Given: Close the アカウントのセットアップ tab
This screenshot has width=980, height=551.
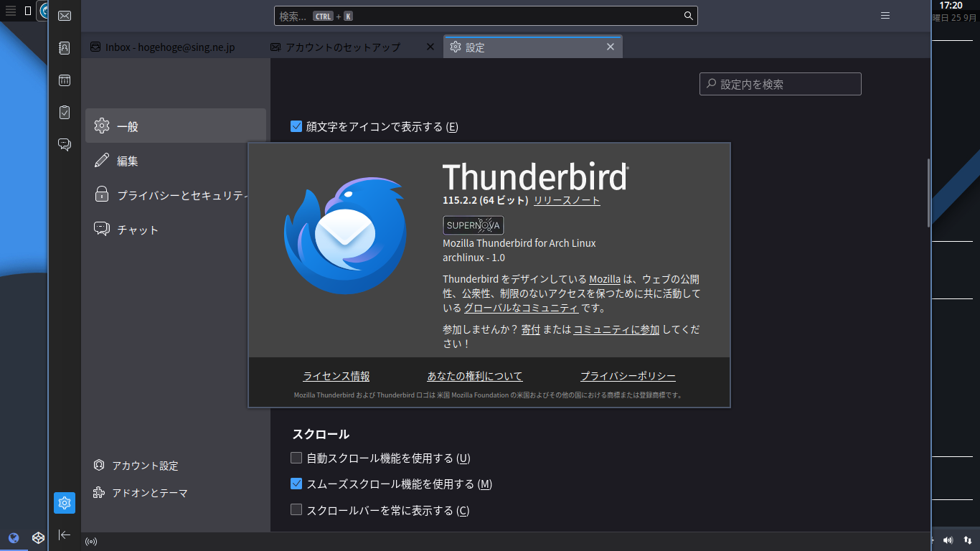Looking at the screenshot, I should click(x=430, y=47).
